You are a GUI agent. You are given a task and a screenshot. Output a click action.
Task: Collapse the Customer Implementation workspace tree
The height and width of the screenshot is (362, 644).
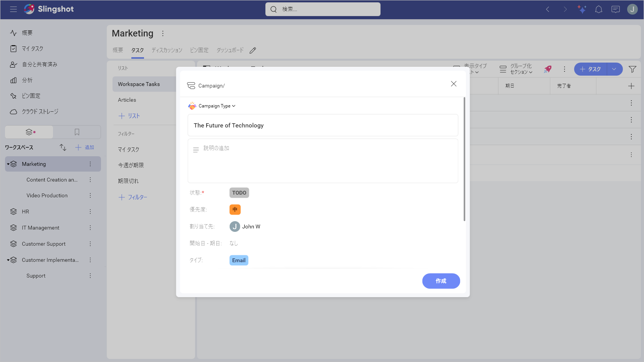[x=8, y=260]
